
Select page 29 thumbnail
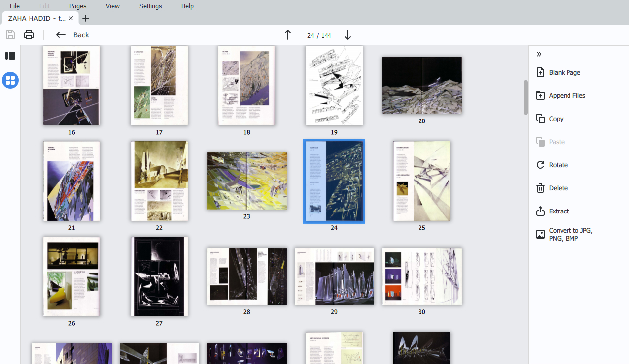(334, 276)
